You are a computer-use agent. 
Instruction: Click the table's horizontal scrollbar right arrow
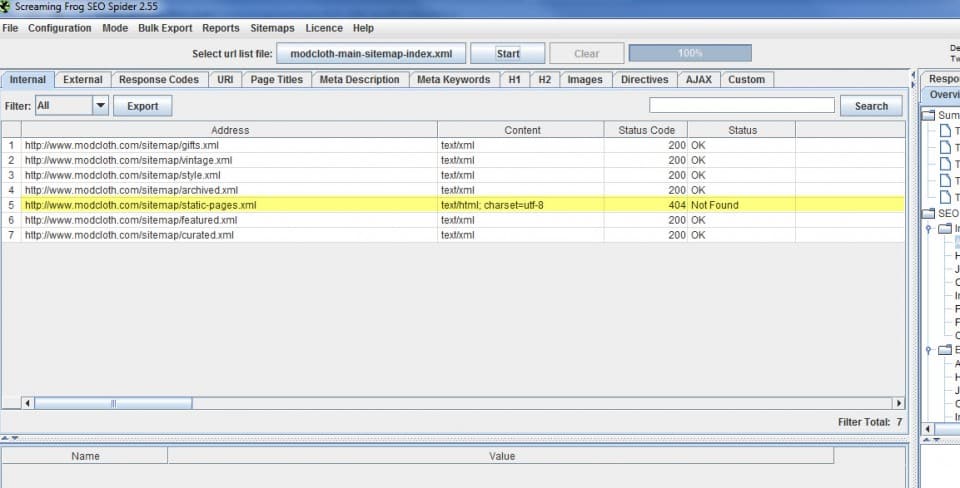[899, 404]
